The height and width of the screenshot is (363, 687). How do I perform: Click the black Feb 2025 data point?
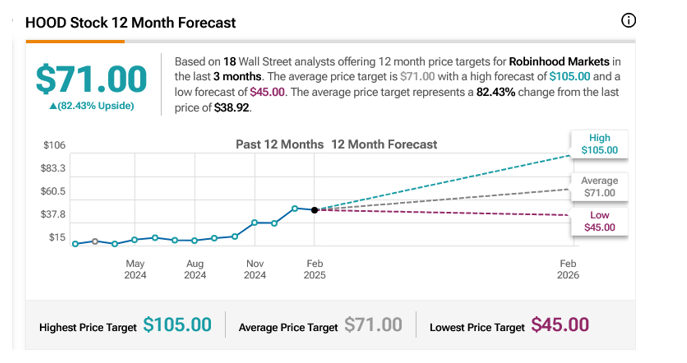[x=314, y=210]
